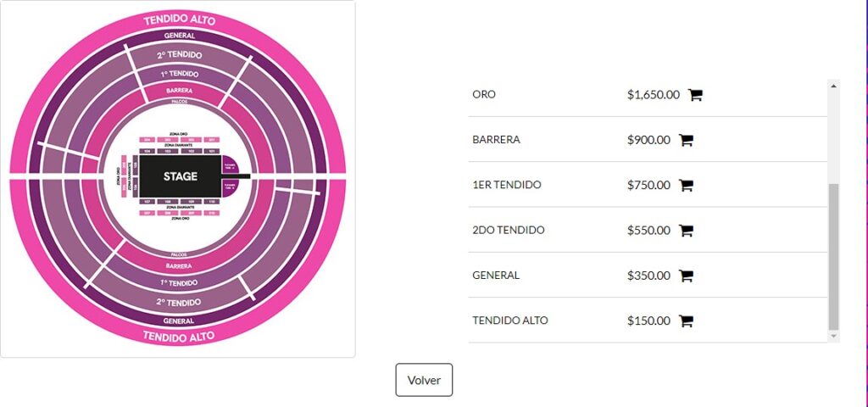The width and height of the screenshot is (868, 407).
Task: Click scrollbar down arrow in price list
Action: [834, 336]
